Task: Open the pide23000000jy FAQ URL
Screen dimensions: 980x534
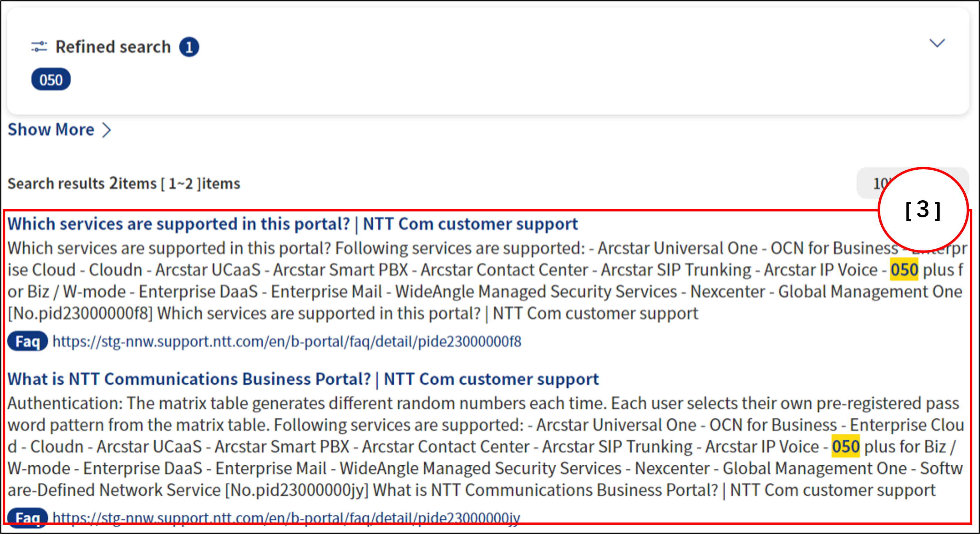Action: (x=286, y=518)
